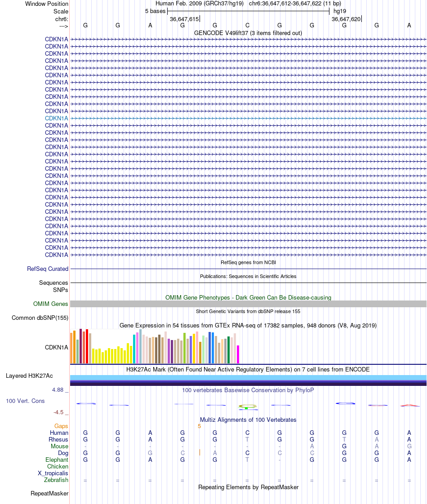Click RefSeq genes from NCBI title
427x504 pixels.
coord(248,262)
